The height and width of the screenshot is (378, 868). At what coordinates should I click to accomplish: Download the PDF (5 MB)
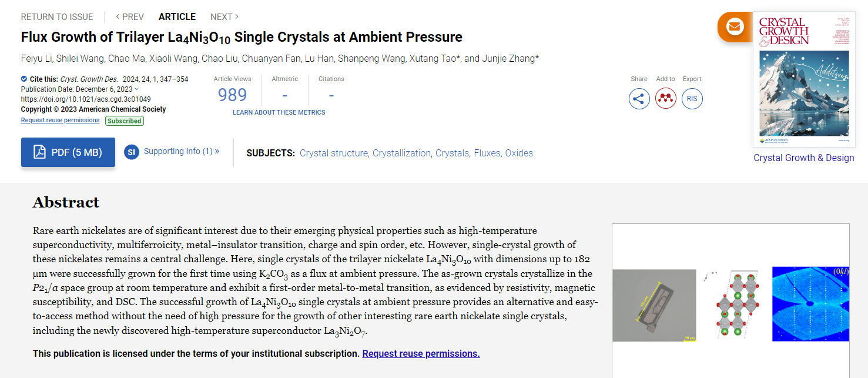click(x=68, y=152)
